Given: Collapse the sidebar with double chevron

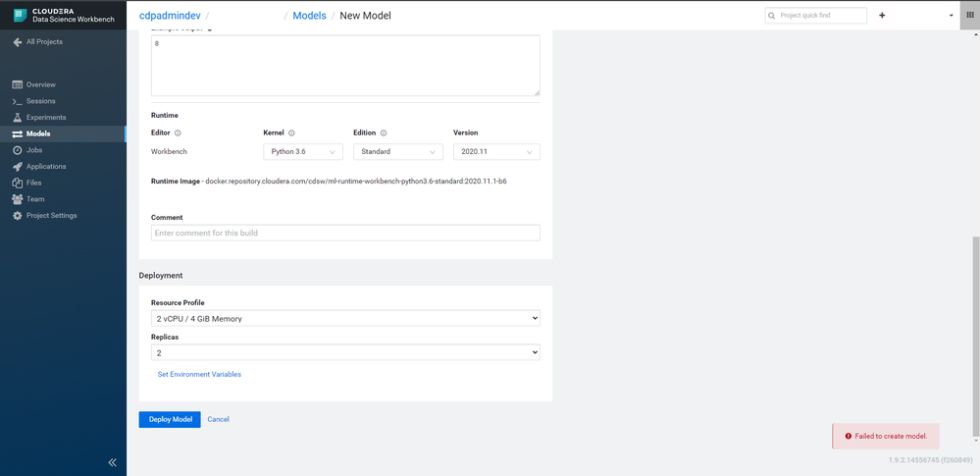Looking at the screenshot, I should pyautogui.click(x=113, y=463).
